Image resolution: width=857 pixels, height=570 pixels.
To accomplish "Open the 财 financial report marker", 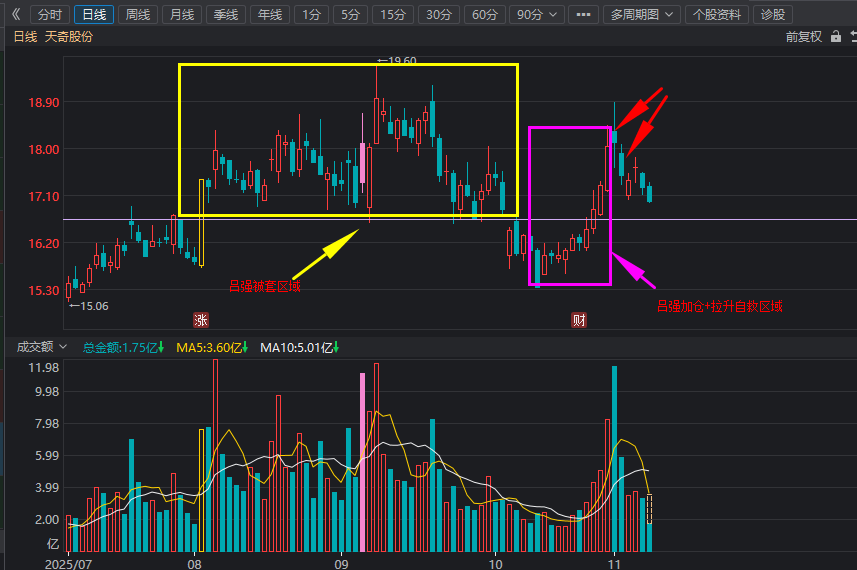I will tap(579, 320).
